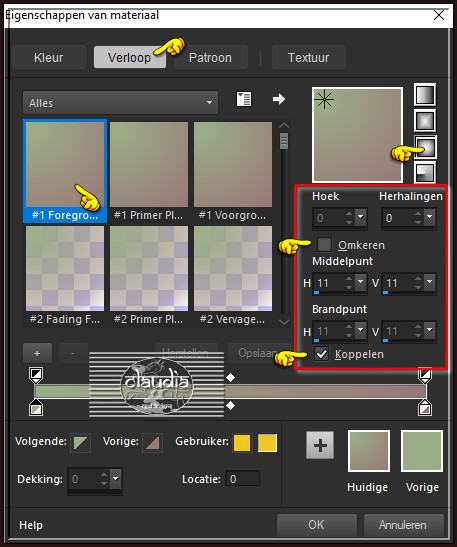Select the linear gradient style icon

(x=425, y=95)
